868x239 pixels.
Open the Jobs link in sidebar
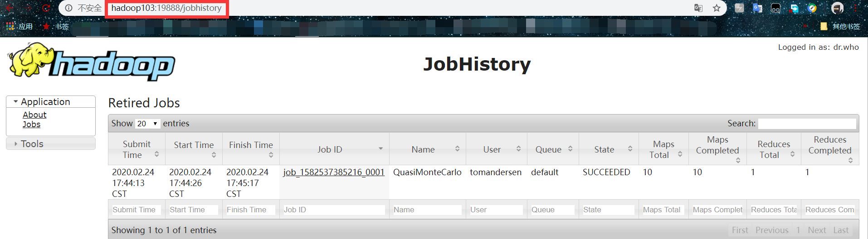pyautogui.click(x=31, y=124)
